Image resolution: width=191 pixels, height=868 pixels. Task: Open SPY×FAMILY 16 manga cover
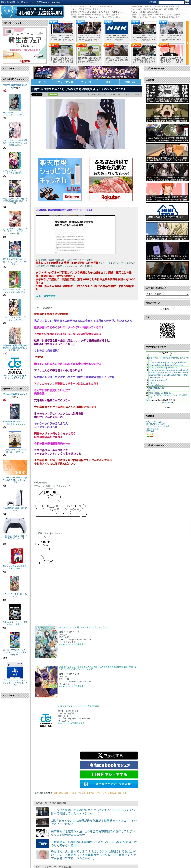coord(15,102)
